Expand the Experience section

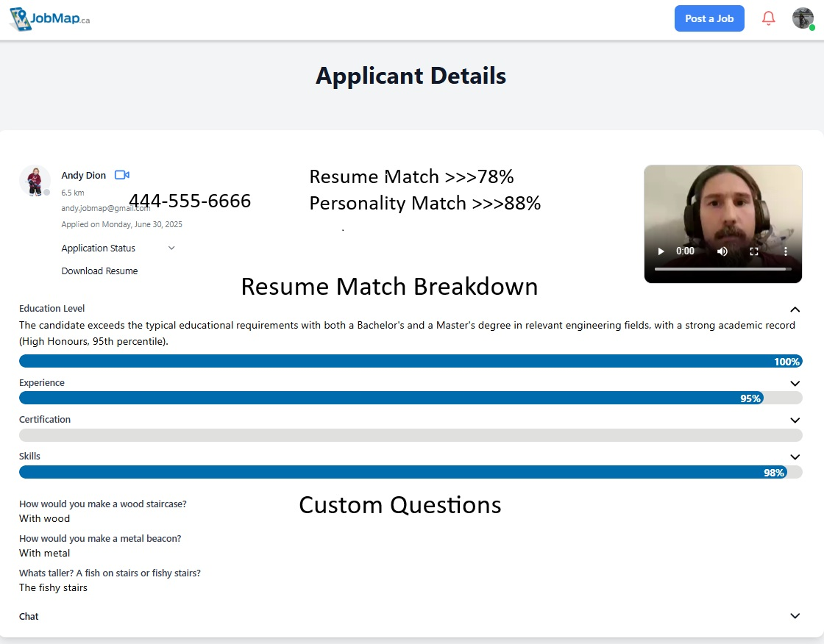tap(795, 384)
